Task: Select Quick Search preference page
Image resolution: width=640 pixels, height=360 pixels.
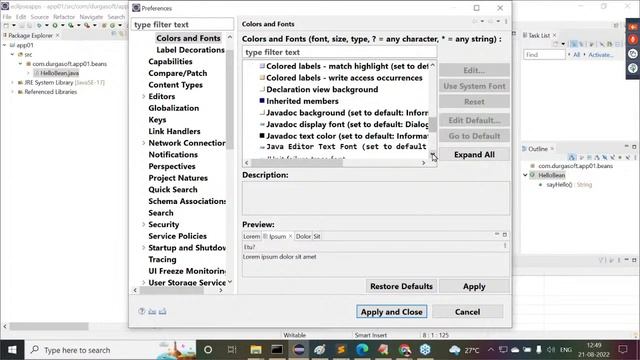Action: pyautogui.click(x=173, y=189)
